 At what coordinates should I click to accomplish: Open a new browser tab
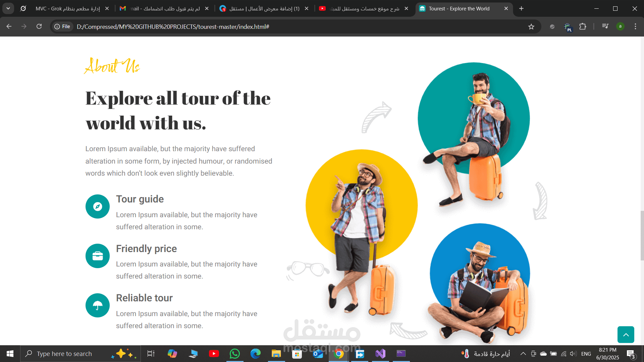click(521, 8)
